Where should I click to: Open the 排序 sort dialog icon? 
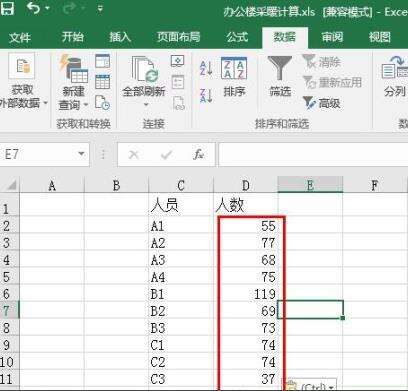pos(234,77)
